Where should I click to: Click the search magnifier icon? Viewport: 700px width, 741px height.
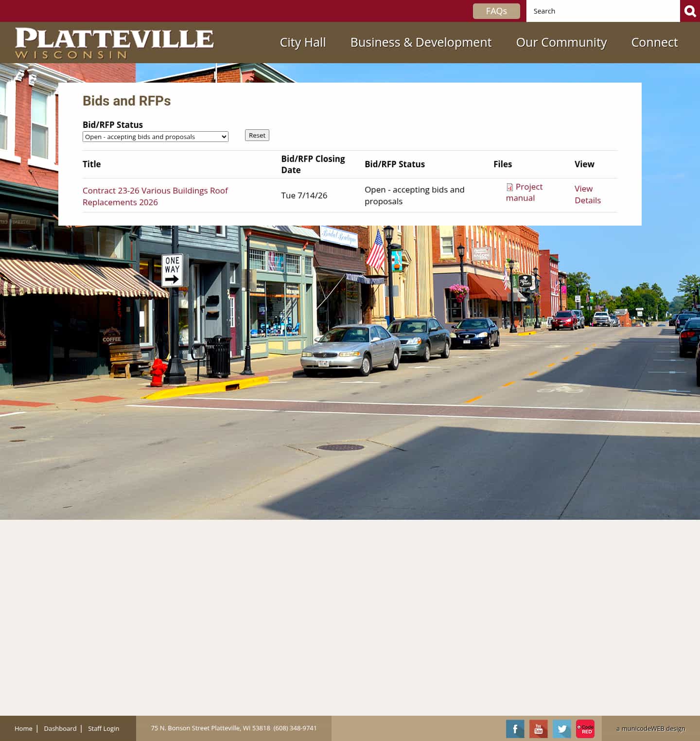click(x=690, y=11)
